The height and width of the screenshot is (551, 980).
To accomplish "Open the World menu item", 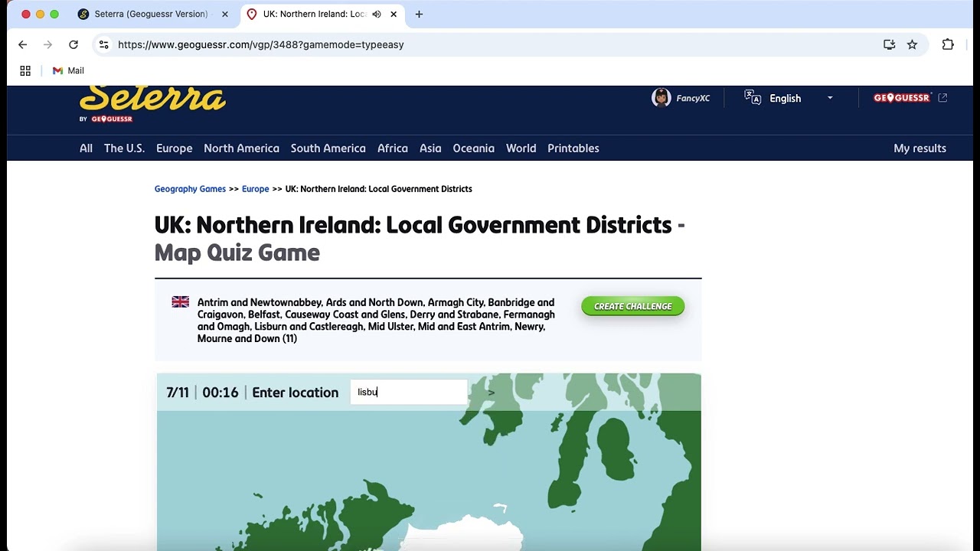I will pos(521,148).
